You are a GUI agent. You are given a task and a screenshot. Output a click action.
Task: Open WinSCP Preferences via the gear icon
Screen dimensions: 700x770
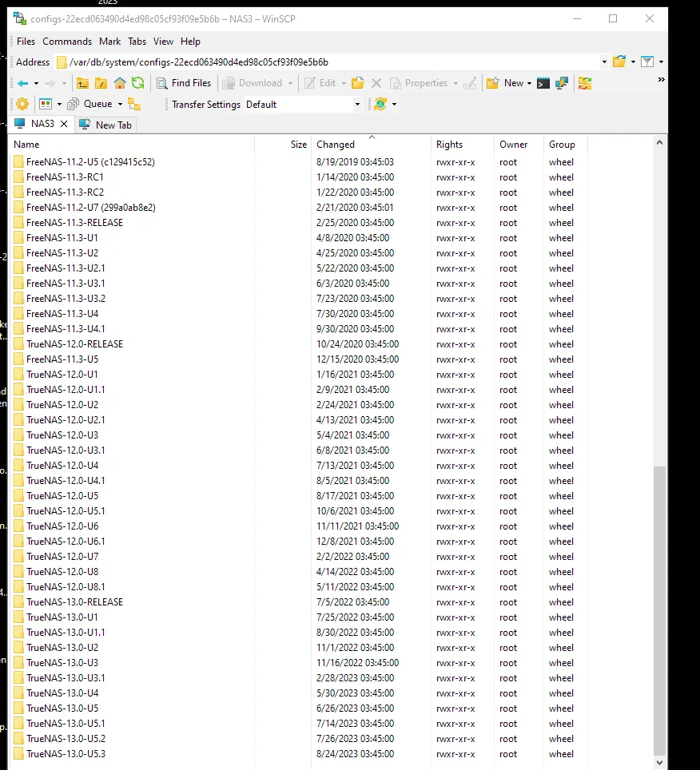tap(22, 103)
